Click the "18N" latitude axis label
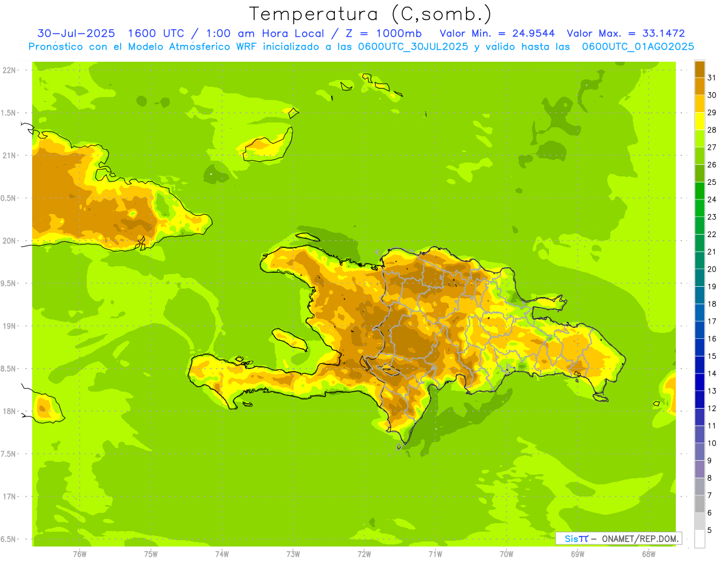The image size is (728, 562). pyautogui.click(x=8, y=412)
